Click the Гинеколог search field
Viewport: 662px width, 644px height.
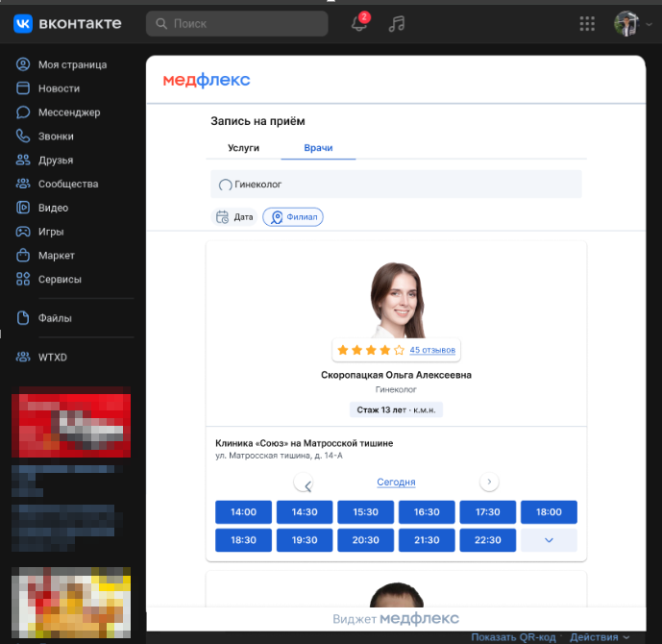pos(396,185)
